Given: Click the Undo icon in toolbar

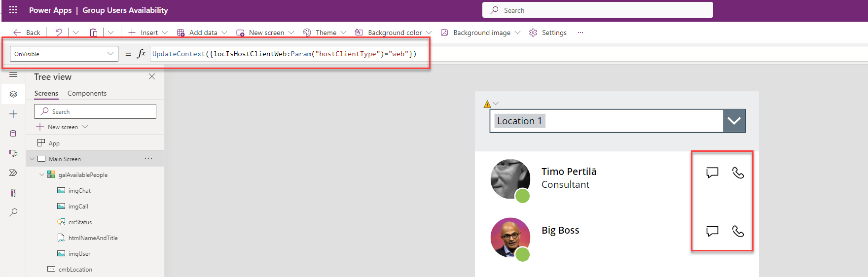Looking at the screenshot, I should [x=59, y=33].
